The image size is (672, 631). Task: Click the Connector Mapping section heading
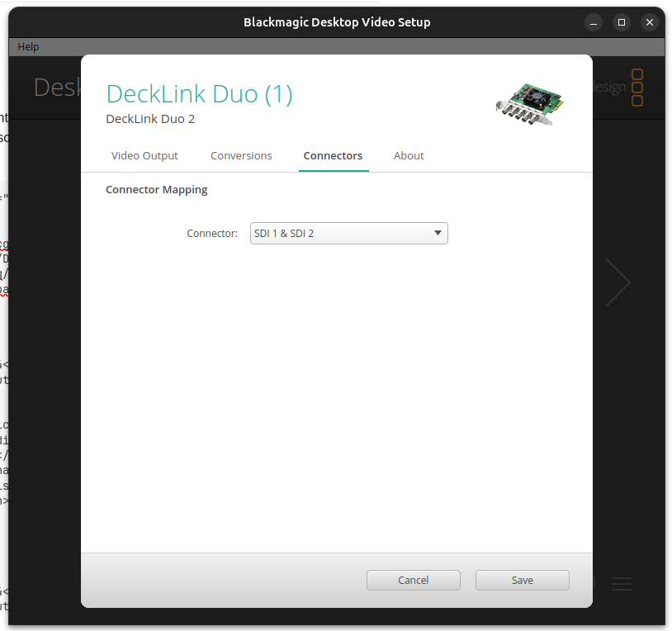156,190
